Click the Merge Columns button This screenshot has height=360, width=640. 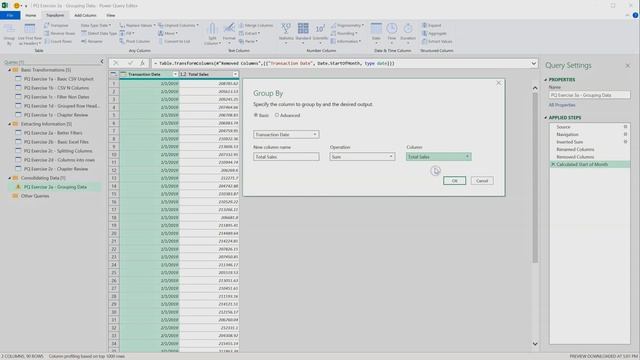point(256,25)
